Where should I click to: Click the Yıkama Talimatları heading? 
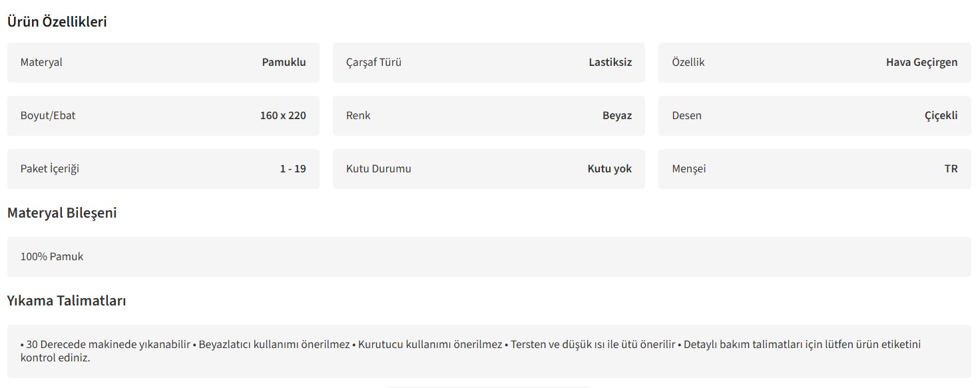[67, 301]
